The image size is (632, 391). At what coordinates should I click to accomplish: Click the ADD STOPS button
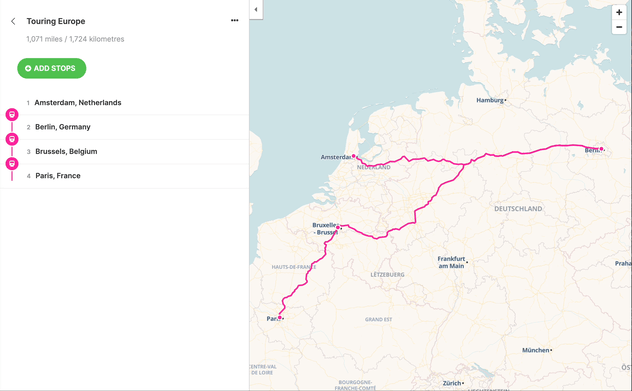(52, 68)
